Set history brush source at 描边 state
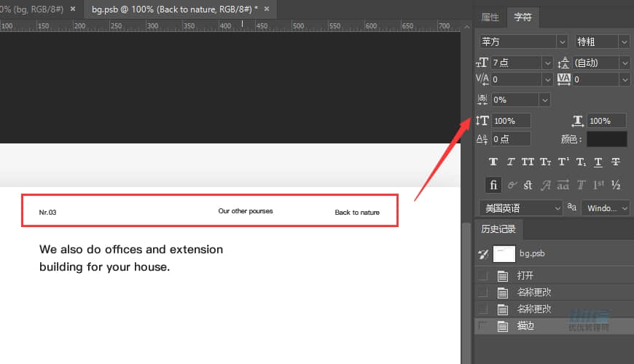The width and height of the screenshot is (634, 364). click(x=482, y=326)
